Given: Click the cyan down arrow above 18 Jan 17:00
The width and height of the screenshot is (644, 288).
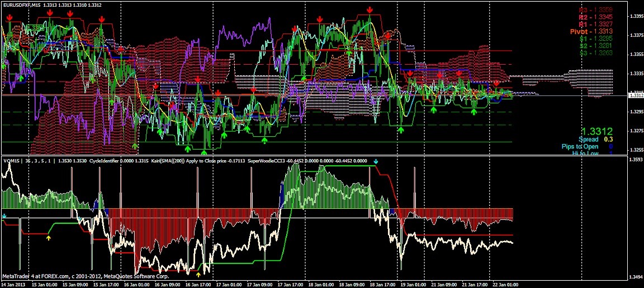Looking at the screenshot, I should pyautogui.click(x=376, y=162).
